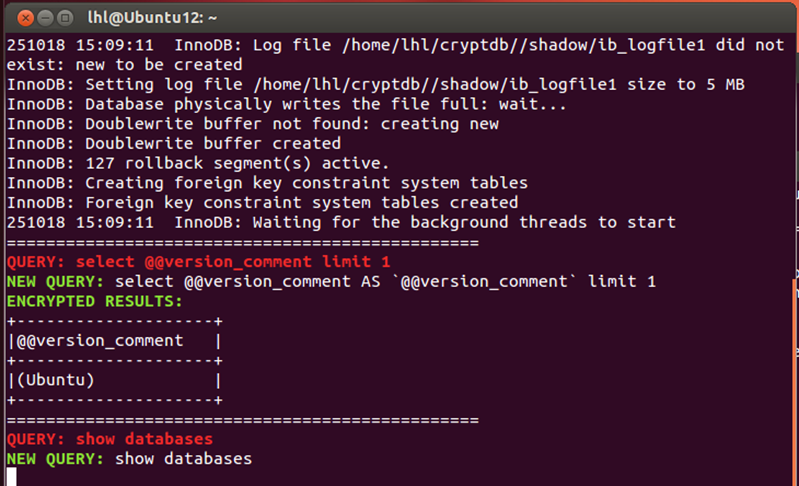
Task: Click the 'ENCRYPTED RESULTS:' label
Action: [x=95, y=301]
